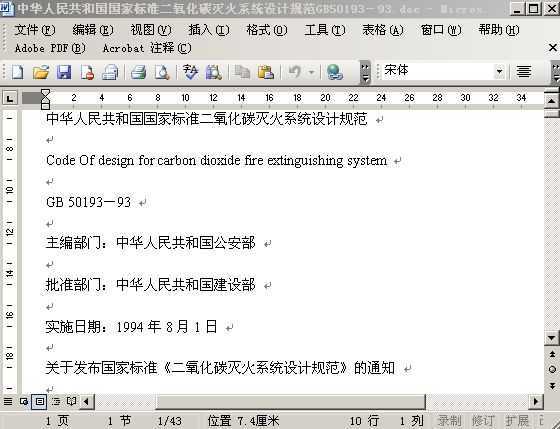Toggle 修订 track changes in the status bar
Screen dimensions: 560x429
(483, 421)
